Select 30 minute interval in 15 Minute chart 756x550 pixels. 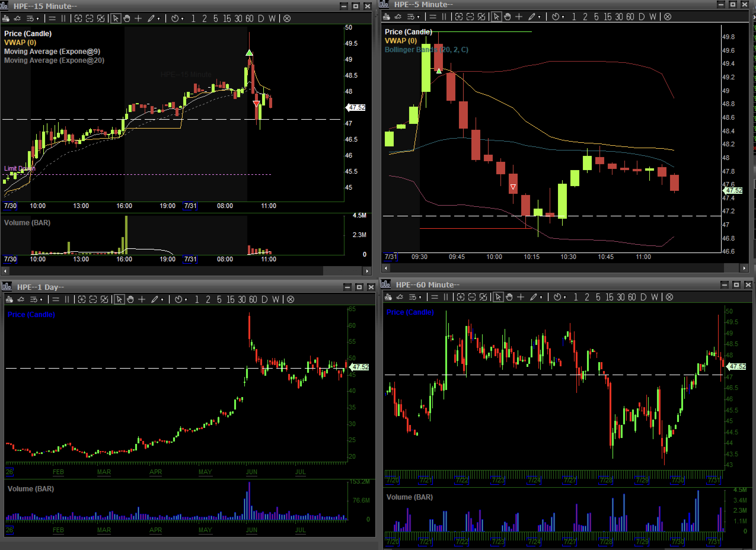[238, 18]
